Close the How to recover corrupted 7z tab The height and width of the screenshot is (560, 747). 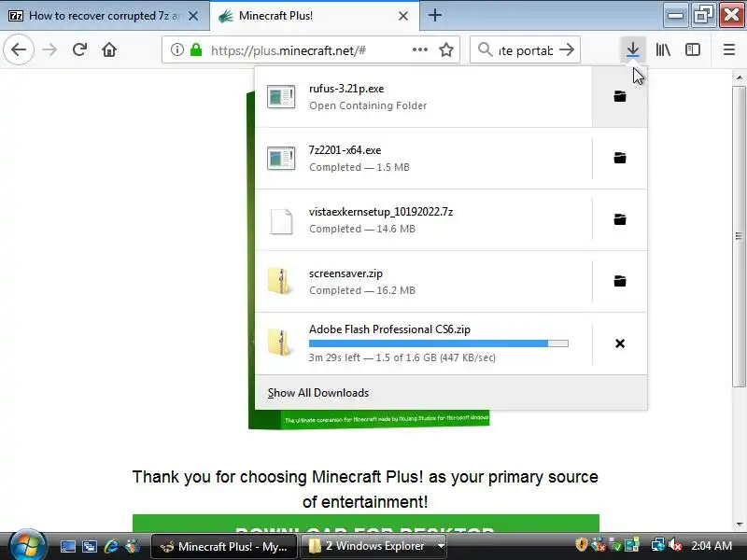click(x=193, y=16)
